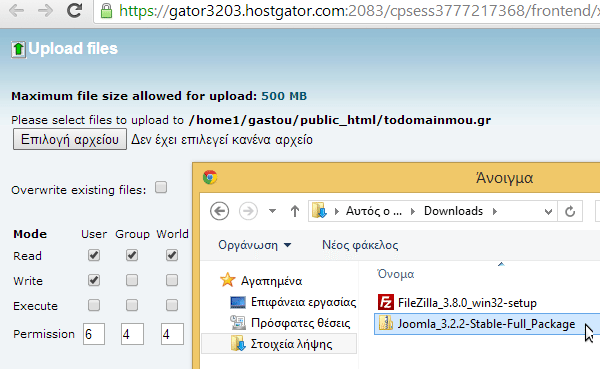Click the Πρόσφατες θέσεις icon
The height and width of the screenshot is (369, 600).
point(238,323)
